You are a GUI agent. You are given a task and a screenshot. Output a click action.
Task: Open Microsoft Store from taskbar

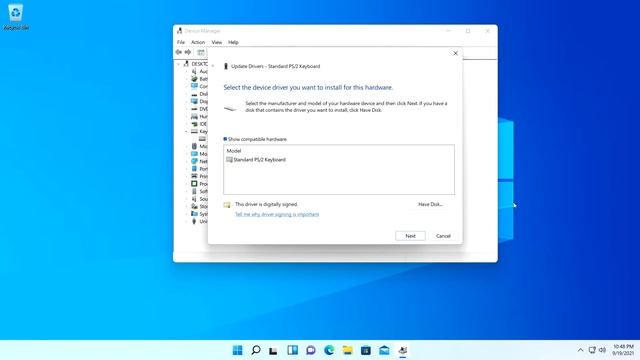tap(366, 350)
